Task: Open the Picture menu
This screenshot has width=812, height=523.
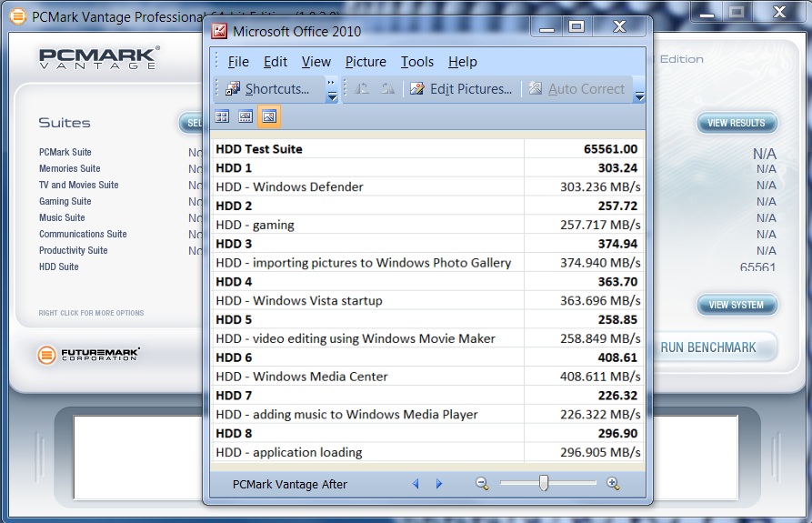Action: 366,62
